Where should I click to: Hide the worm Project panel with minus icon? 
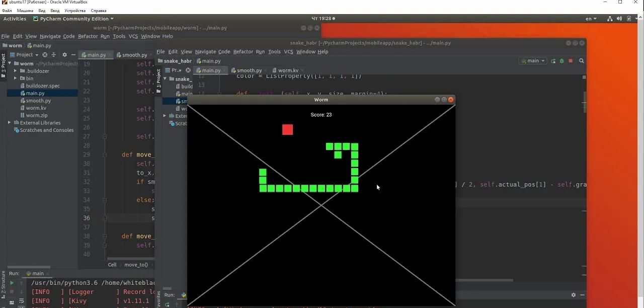[73, 55]
